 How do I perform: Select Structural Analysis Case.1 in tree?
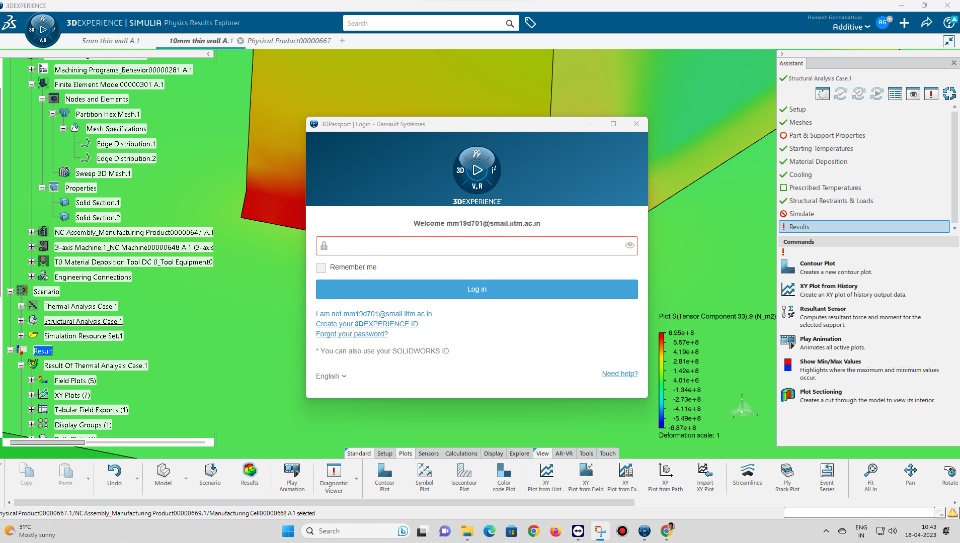click(x=83, y=321)
